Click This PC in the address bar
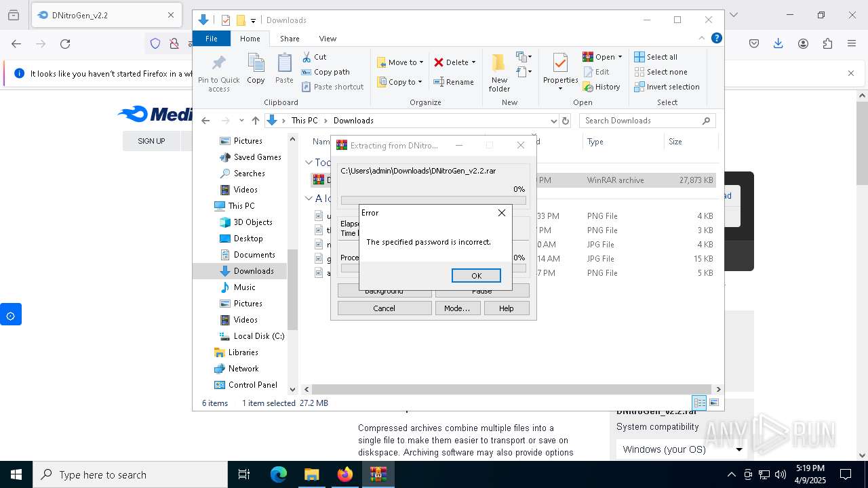The width and height of the screenshot is (868, 488). (x=304, y=121)
